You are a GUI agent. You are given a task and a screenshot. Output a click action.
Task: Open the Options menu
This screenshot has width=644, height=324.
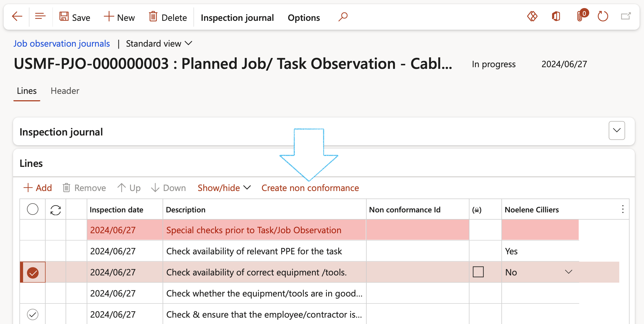coord(304,18)
